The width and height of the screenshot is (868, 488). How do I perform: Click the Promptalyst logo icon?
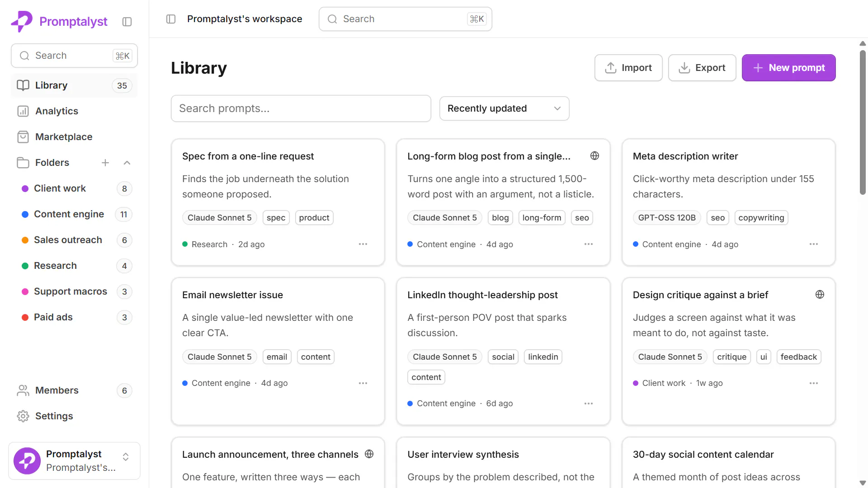point(22,21)
